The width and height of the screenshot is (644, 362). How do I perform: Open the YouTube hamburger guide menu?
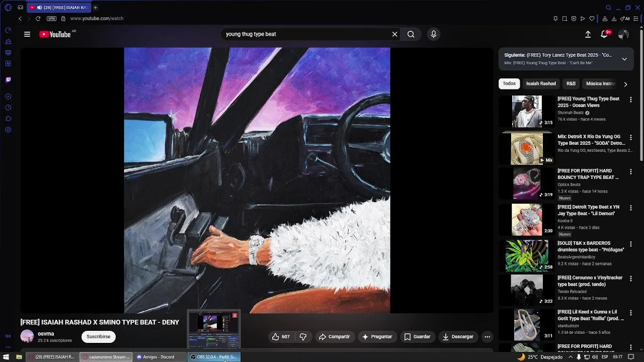click(x=27, y=34)
